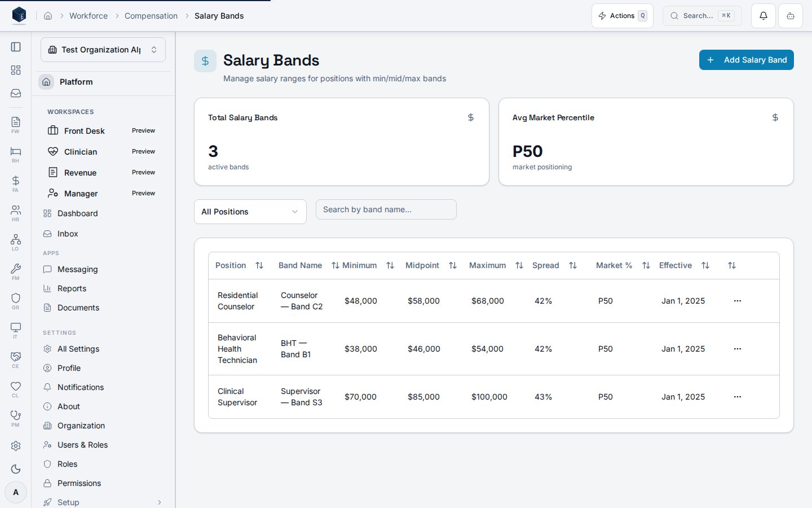This screenshot has height=508, width=812.
Task: Click the Search by band name field
Action: click(x=386, y=209)
